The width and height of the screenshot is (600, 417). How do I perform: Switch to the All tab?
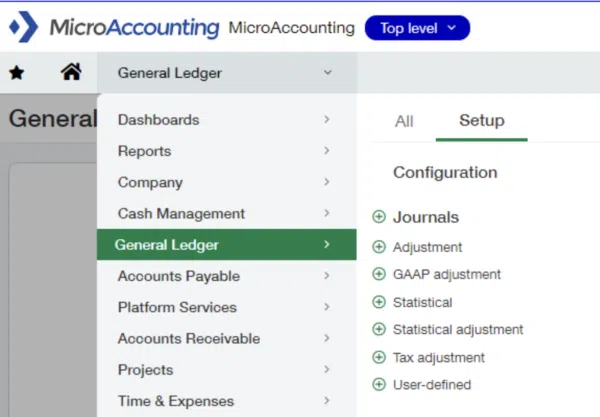[404, 121]
